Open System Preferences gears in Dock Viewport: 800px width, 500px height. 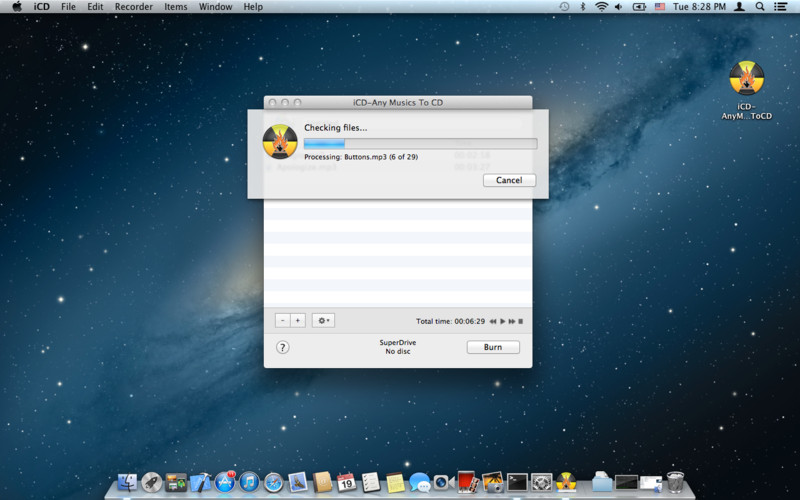click(x=541, y=482)
